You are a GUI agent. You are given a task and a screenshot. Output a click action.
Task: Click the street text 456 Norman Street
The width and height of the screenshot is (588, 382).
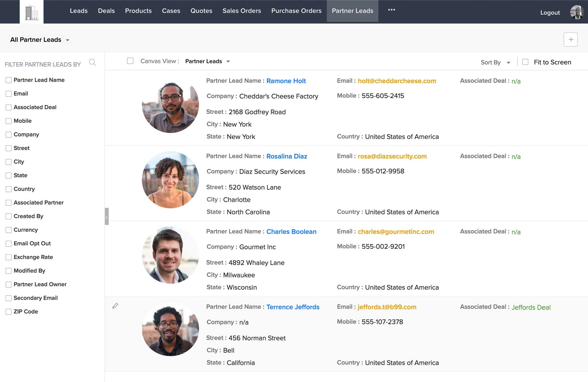pyautogui.click(x=257, y=338)
